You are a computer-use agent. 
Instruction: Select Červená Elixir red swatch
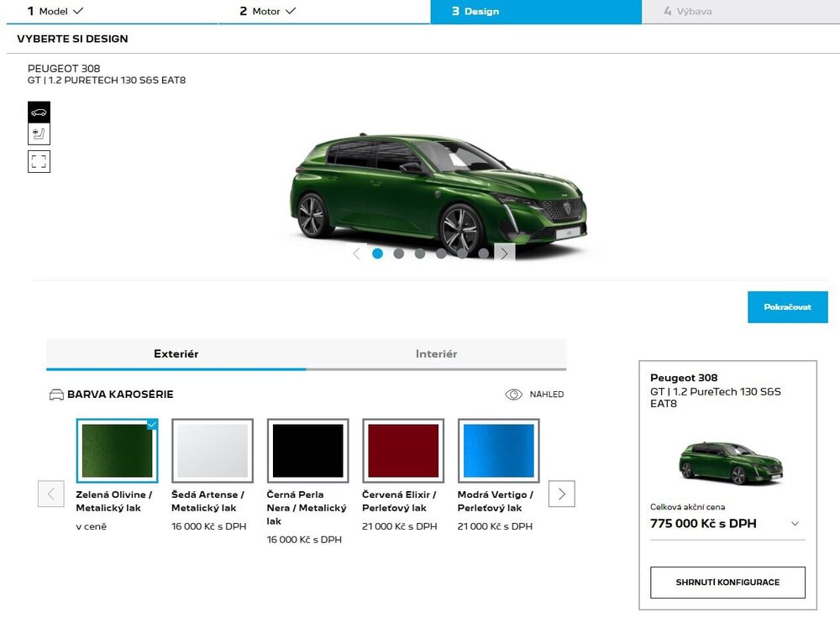click(403, 451)
